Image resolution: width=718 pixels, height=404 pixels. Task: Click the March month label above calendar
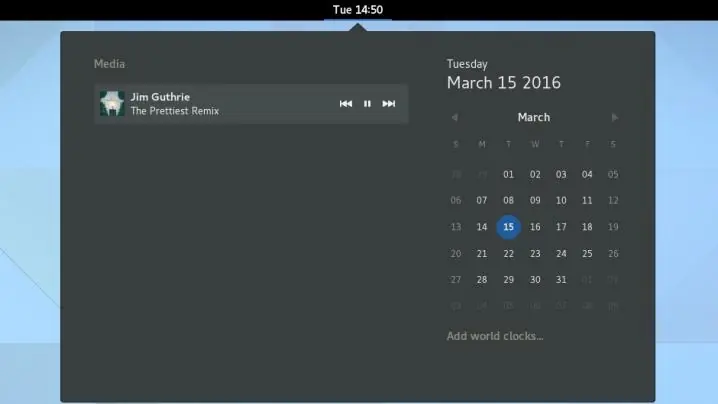pos(534,117)
